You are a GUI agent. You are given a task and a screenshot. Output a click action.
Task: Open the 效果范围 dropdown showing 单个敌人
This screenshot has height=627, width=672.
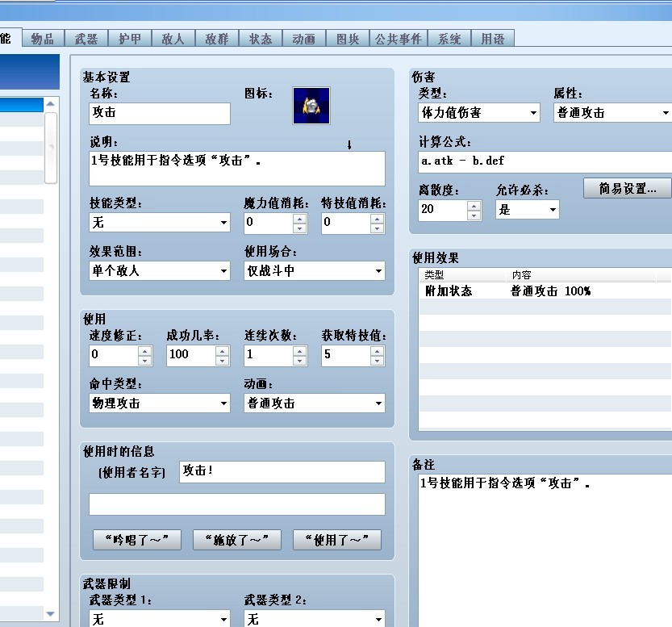(160, 271)
